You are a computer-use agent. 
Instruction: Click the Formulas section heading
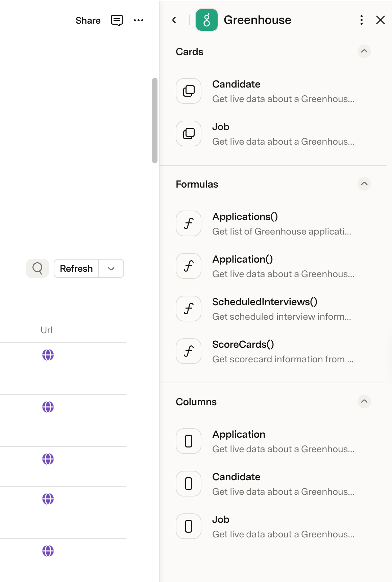click(197, 184)
